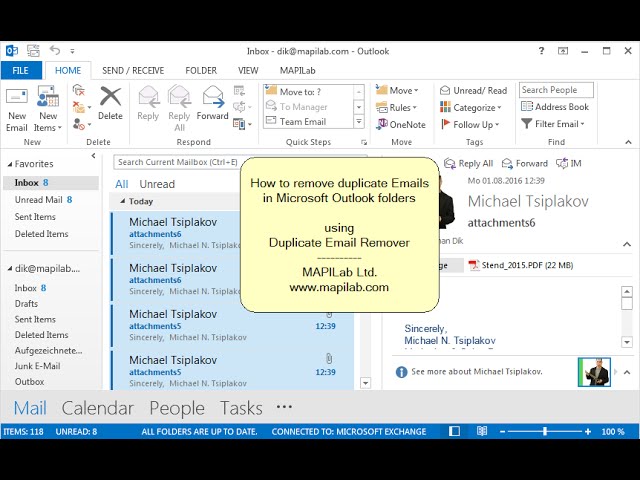This screenshot has height=480, width=640.
Task: Open the New Items menu
Action: pyautogui.click(x=47, y=110)
